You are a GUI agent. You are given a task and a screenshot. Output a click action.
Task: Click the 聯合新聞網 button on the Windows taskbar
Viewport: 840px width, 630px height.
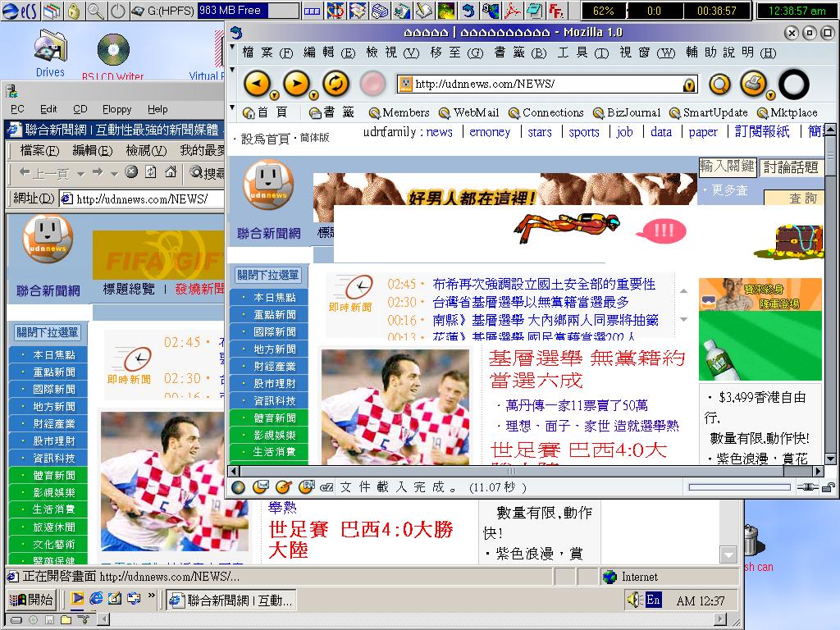click(231, 600)
